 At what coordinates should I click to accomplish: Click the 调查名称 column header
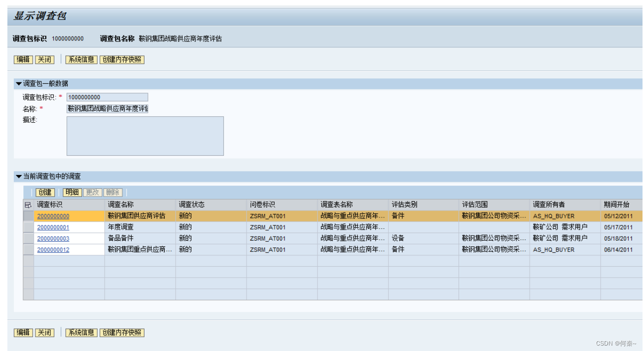(140, 205)
